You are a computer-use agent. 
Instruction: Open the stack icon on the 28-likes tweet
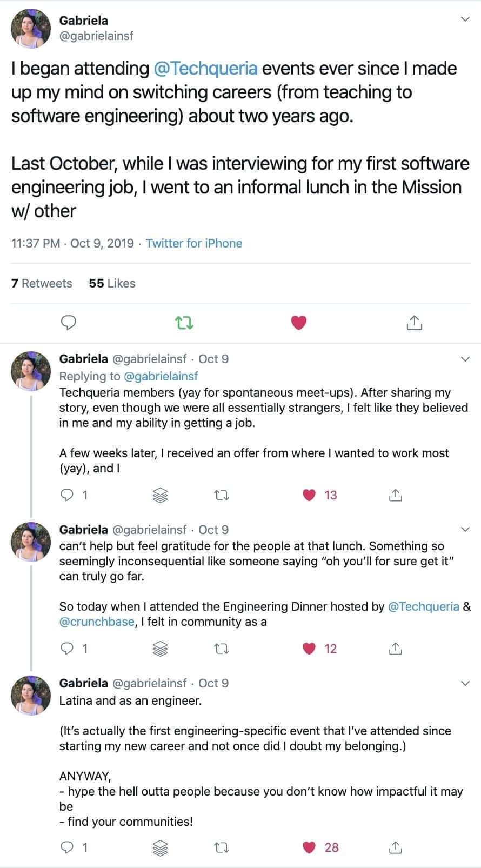tap(161, 847)
